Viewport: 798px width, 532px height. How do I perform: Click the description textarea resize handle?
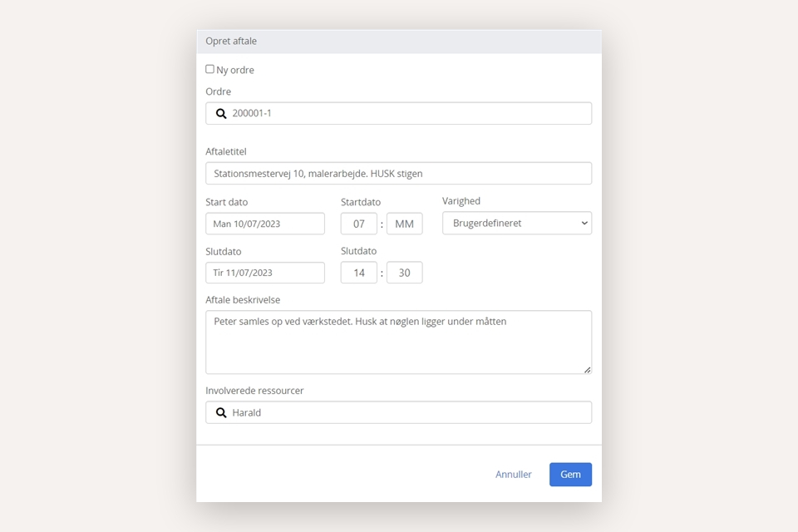tap(587, 369)
